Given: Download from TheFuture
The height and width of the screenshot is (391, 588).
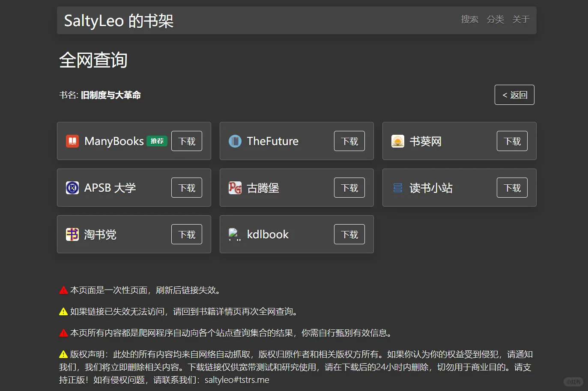Looking at the screenshot, I should point(349,141).
